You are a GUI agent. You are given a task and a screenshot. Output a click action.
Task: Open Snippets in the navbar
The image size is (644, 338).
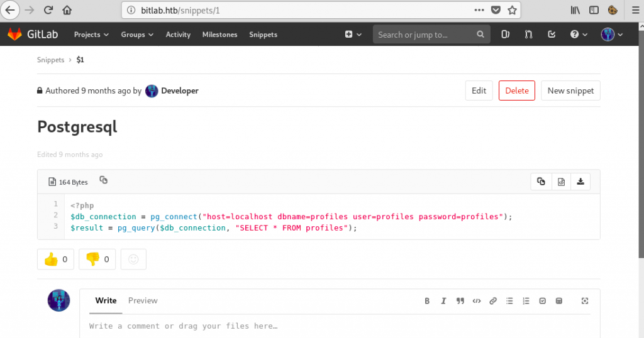coord(264,35)
